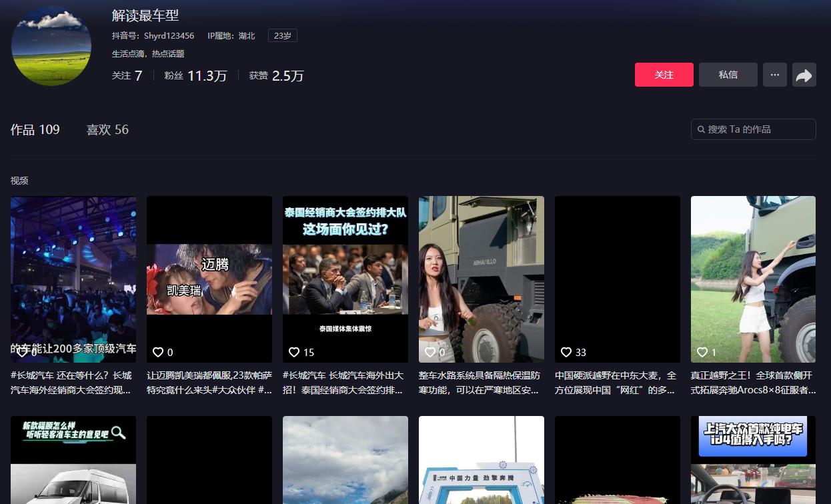Open 私信 private message button
Screen dimensions: 831x504
728,75
